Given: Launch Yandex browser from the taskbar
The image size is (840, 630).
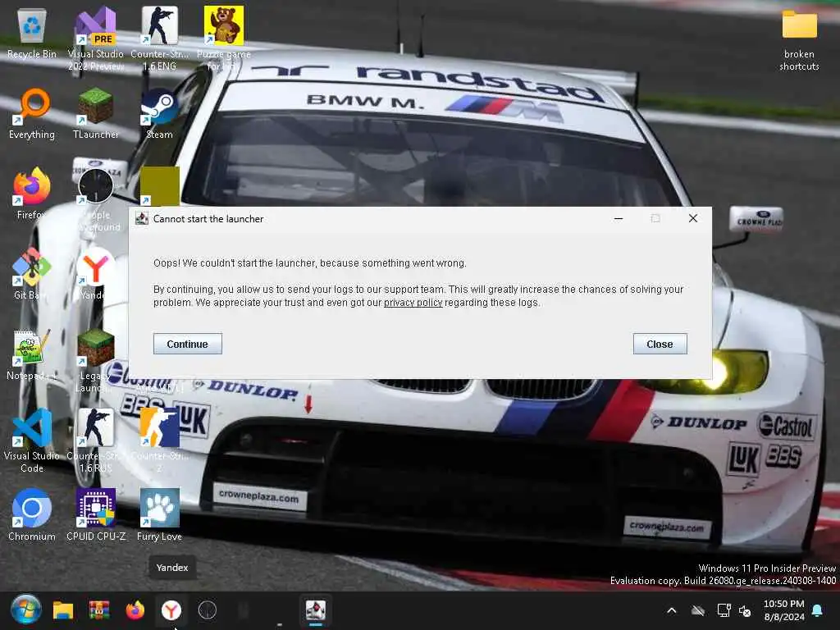Looking at the screenshot, I should click(x=171, y=610).
